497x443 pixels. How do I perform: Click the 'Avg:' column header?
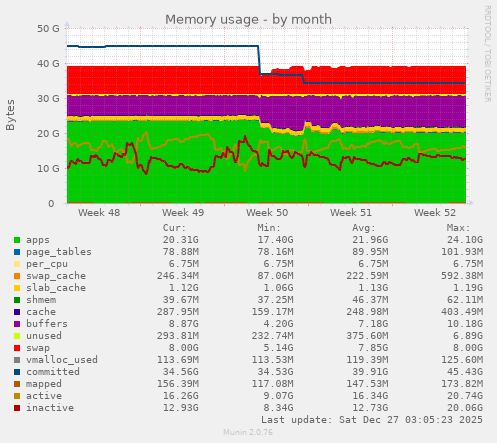[x=364, y=228]
